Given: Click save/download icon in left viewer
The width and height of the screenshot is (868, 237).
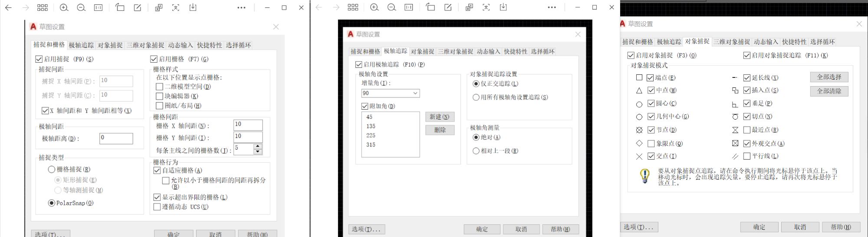Looking at the screenshot, I should [x=193, y=7].
